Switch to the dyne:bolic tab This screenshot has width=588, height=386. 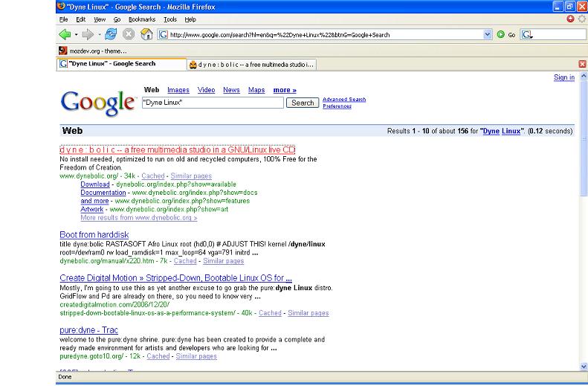pyautogui.click(x=251, y=65)
